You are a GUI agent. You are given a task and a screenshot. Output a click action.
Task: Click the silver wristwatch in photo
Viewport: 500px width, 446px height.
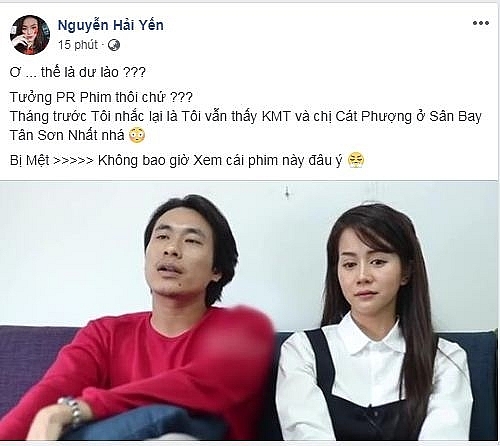74,411
